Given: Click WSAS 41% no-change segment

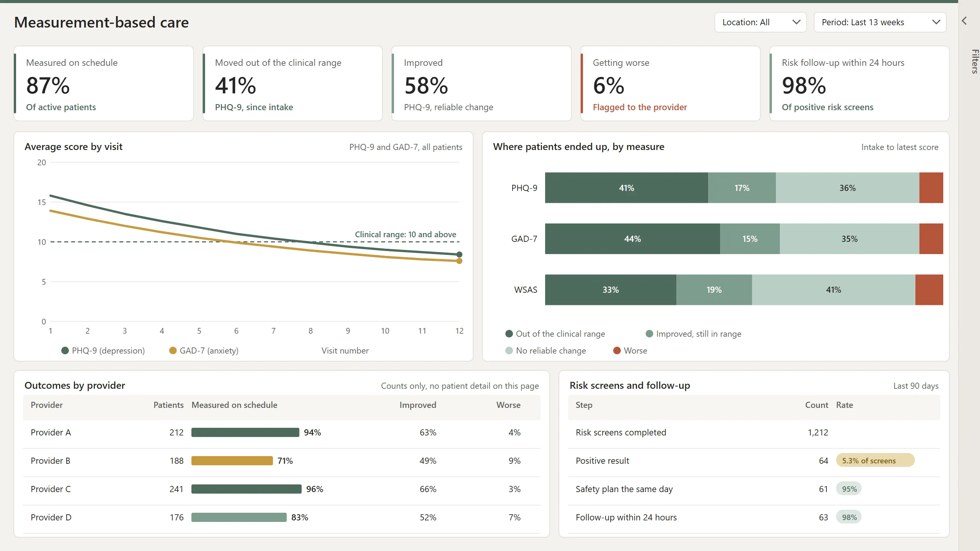Looking at the screenshot, I should 833,290.
